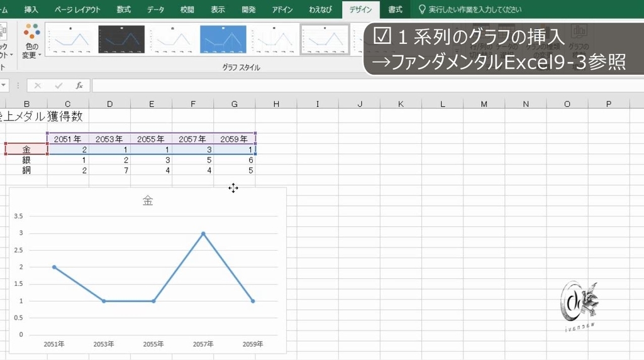Apply the first white chart style thumbnail
The height and width of the screenshot is (360, 644).
pyautogui.click(x=70, y=40)
